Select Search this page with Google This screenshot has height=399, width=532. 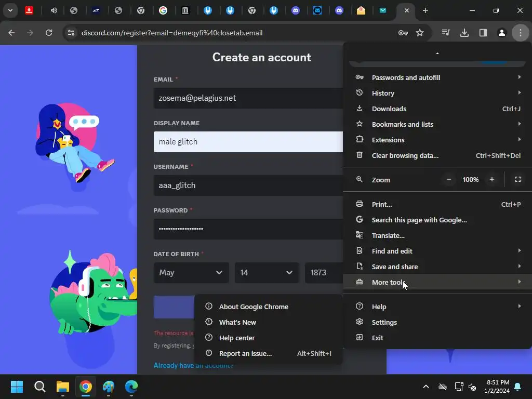(x=437, y=220)
